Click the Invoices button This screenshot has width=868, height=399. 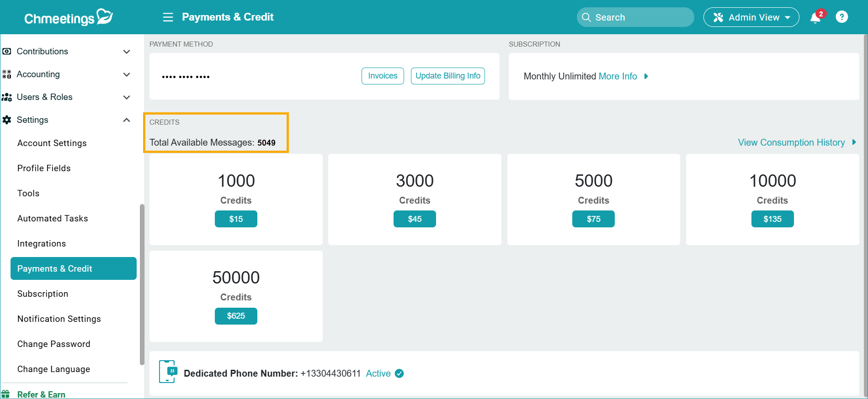point(383,76)
